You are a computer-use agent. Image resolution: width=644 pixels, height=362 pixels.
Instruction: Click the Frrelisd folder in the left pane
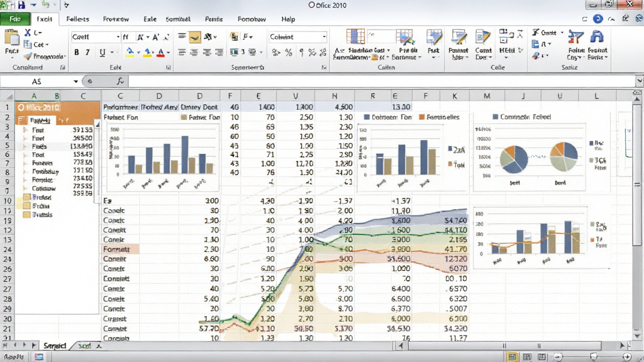36,197
